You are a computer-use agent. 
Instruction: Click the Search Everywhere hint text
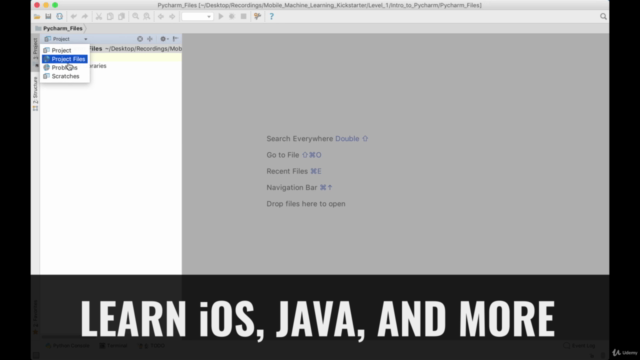pyautogui.click(x=317, y=139)
